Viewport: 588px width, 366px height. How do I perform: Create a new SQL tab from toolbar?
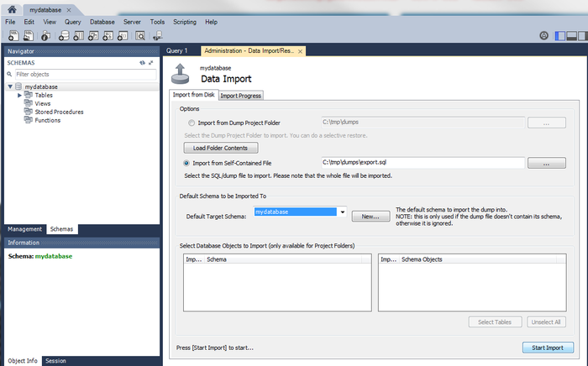pos(13,35)
